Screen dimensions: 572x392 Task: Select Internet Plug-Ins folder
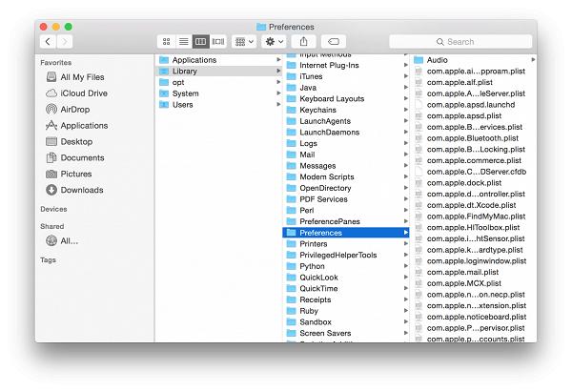click(x=346, y=65)
